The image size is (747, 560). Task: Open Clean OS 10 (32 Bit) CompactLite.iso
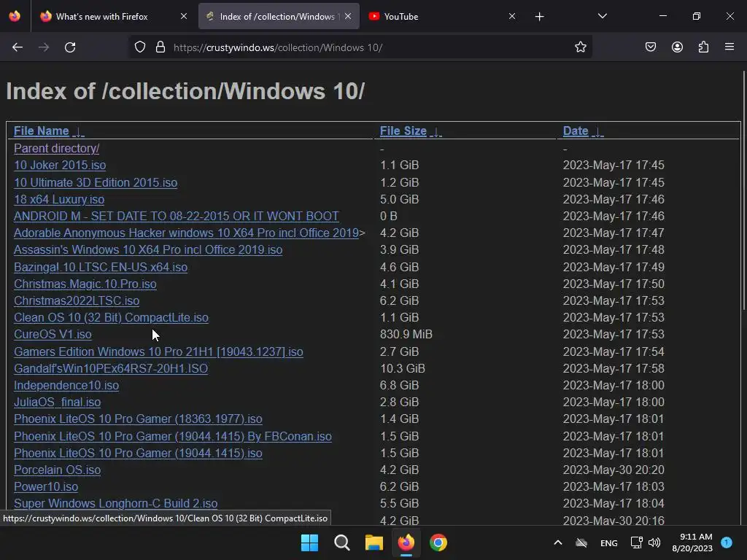(111, 318)
